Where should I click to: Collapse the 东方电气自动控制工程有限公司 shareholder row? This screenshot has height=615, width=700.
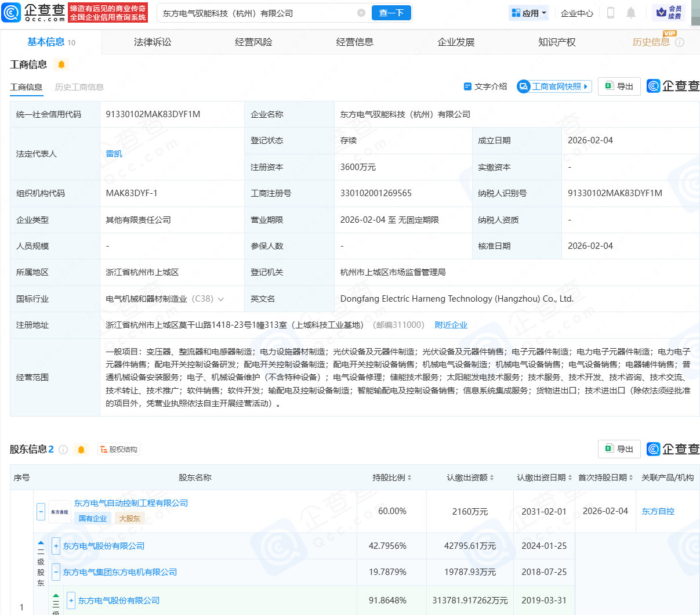coord(41,512)
